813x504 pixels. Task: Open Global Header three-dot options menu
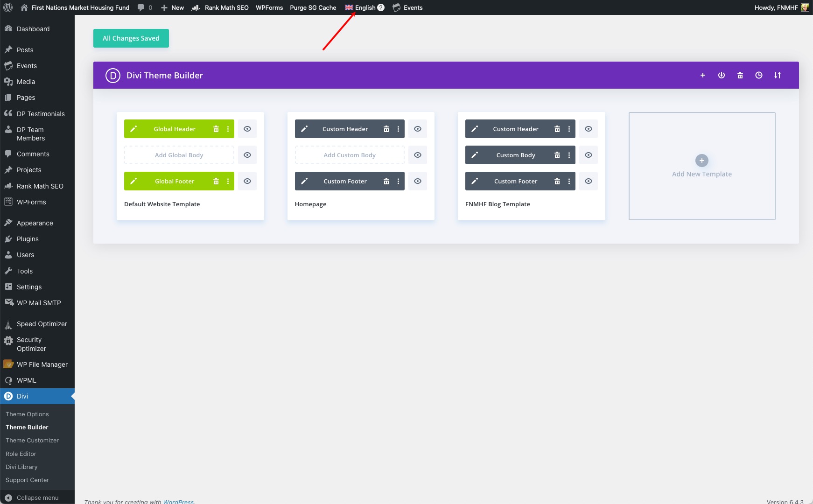[228, 129]
